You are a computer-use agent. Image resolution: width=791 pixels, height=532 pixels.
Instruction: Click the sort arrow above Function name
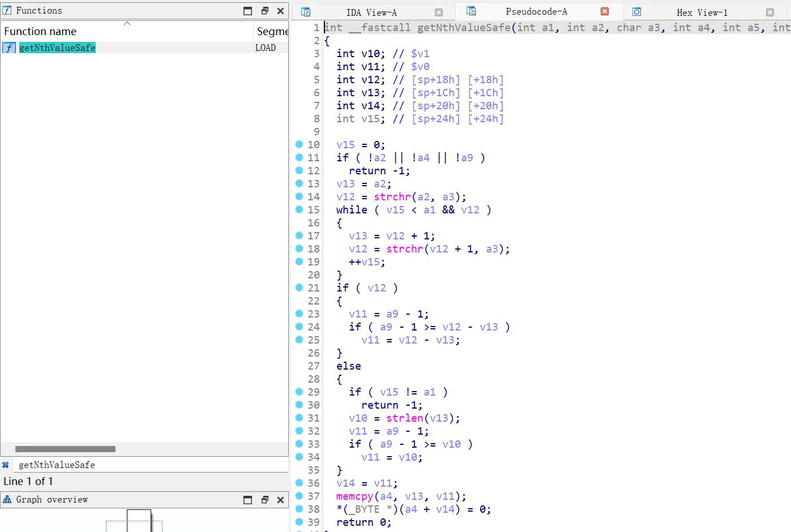127,23
